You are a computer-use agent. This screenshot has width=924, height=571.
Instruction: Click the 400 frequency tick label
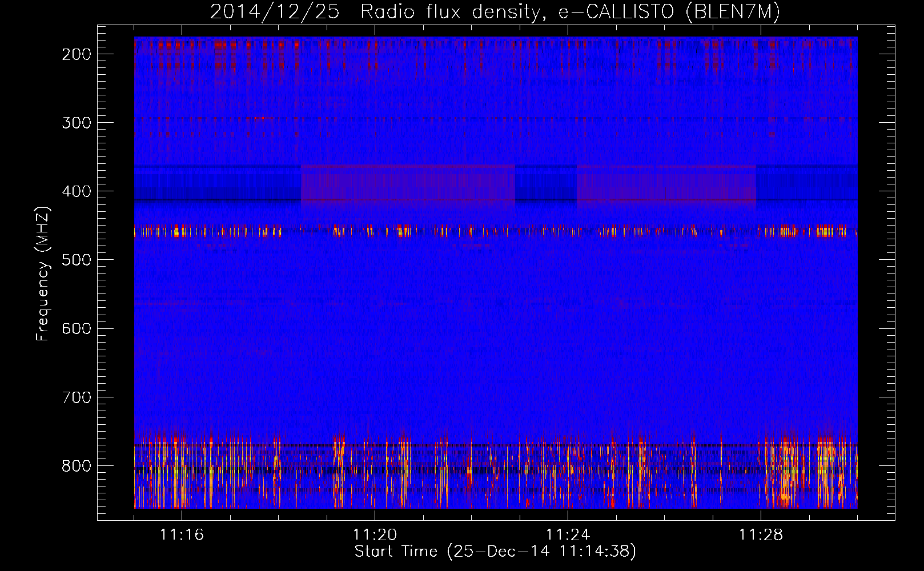click(76, 191)
